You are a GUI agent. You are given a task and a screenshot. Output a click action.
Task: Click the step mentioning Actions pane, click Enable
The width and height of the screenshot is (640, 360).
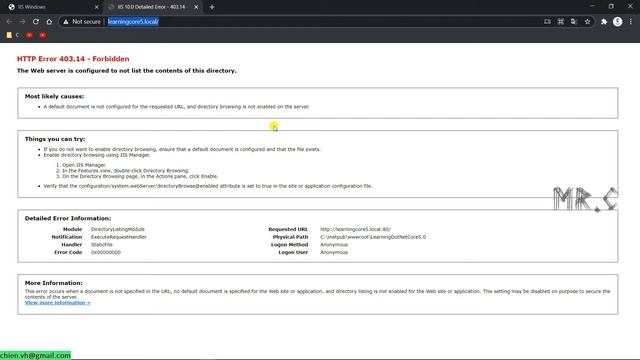(x=140, y=176)
